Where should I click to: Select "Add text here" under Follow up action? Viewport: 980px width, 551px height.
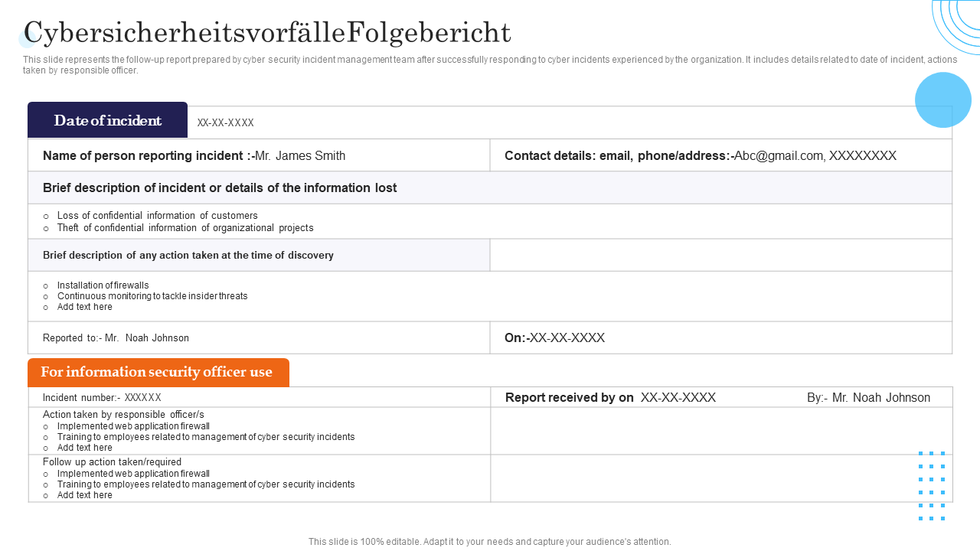[x=85, y=495]
